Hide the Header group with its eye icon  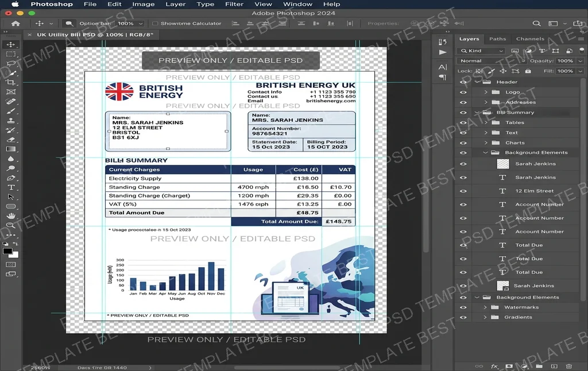[x=463, y=82]
